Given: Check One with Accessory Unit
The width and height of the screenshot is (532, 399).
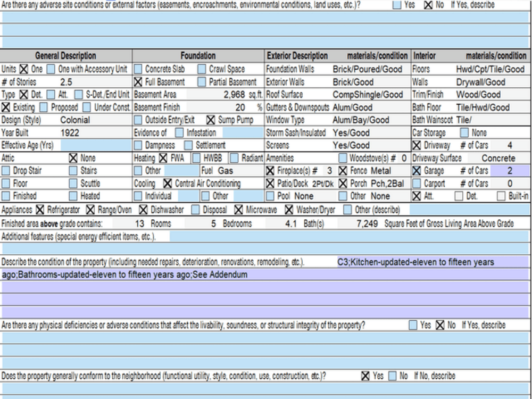Looking at the screenshot, I should click(51, 69).
